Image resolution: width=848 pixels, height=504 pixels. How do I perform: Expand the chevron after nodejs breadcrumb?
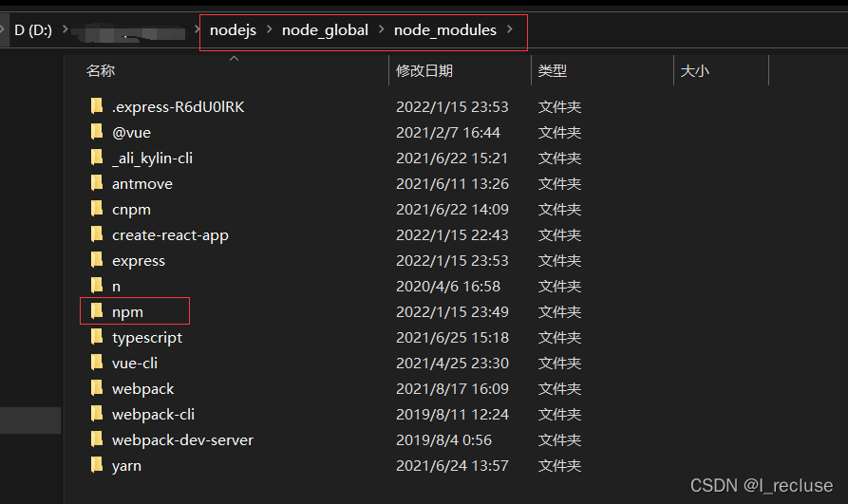(x=270, y=29)
